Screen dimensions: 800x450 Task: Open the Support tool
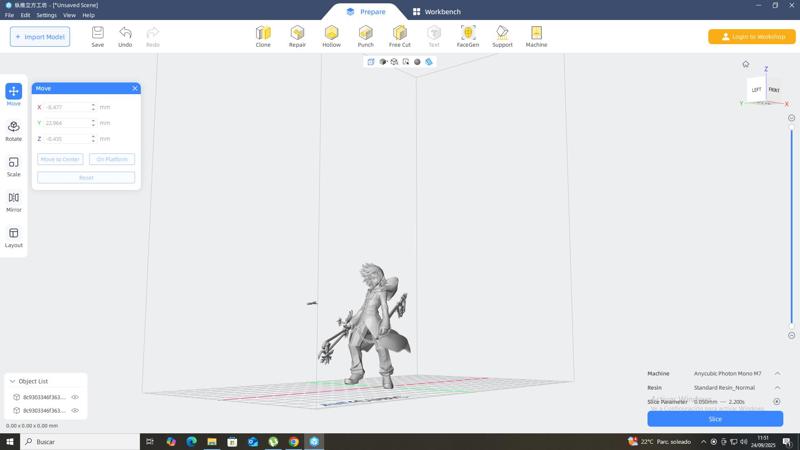502,37
